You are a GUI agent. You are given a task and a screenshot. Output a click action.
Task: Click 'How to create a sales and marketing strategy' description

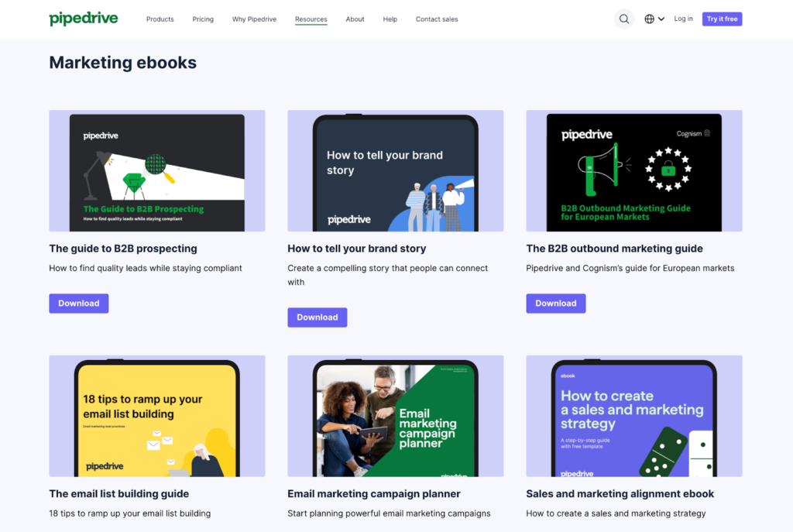click(x=616, y=513)
